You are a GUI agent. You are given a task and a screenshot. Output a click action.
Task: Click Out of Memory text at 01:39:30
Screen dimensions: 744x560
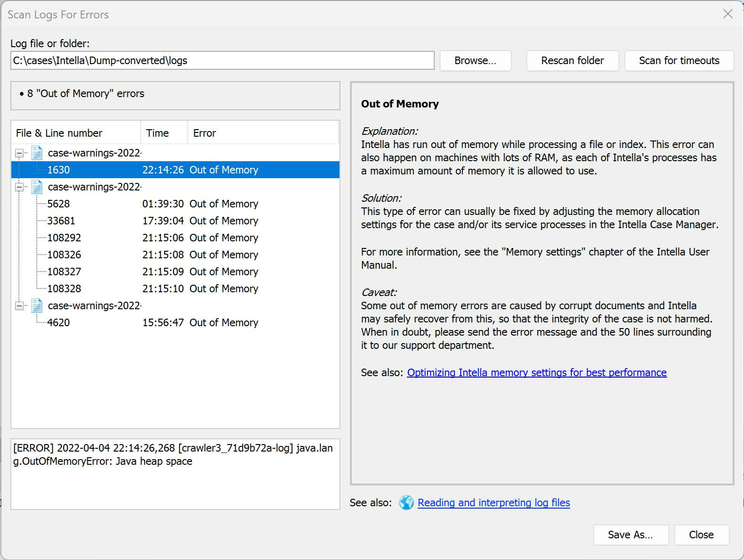(224, 204)
